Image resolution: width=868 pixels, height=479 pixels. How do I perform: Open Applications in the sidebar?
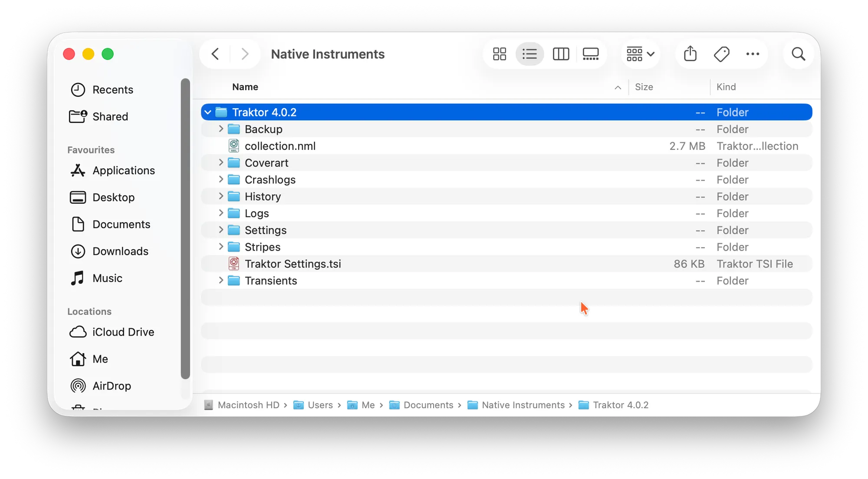123,171
